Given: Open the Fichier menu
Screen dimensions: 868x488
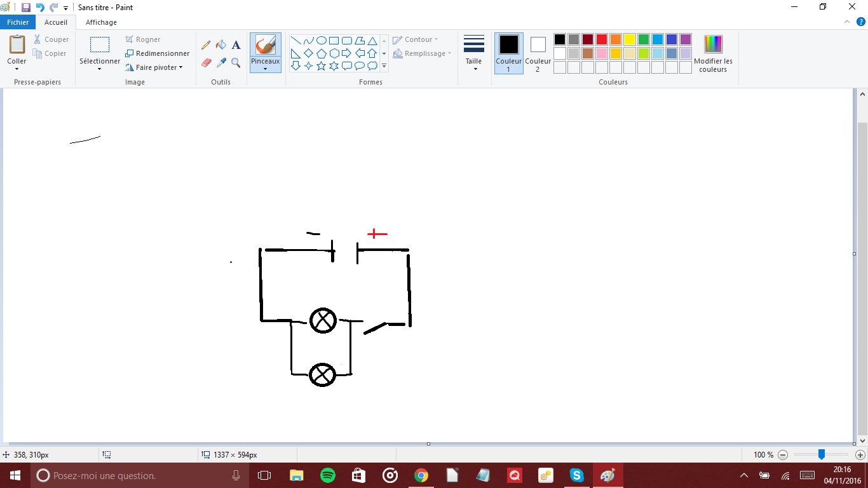Looking at the screenshot, I should [18, 22].
